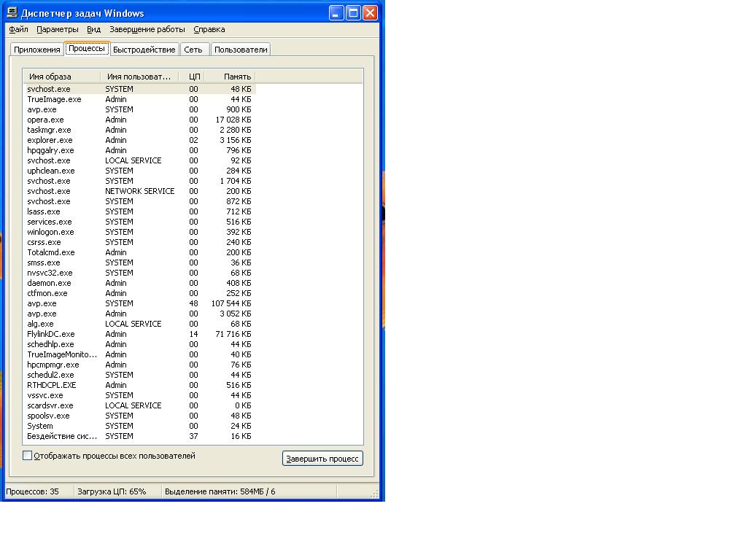Select the nvsvc32.exe process
The width and height of the screenshot is (747, 560).
pos(139,273)
